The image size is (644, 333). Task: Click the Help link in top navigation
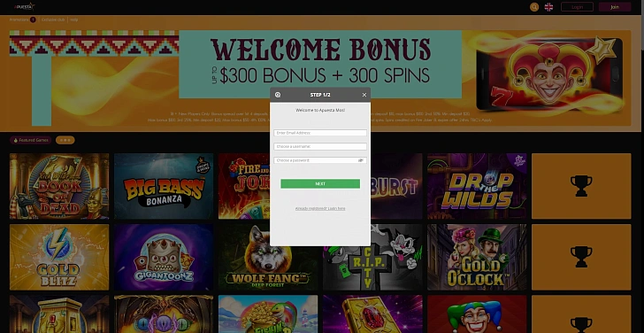point(74,19)
